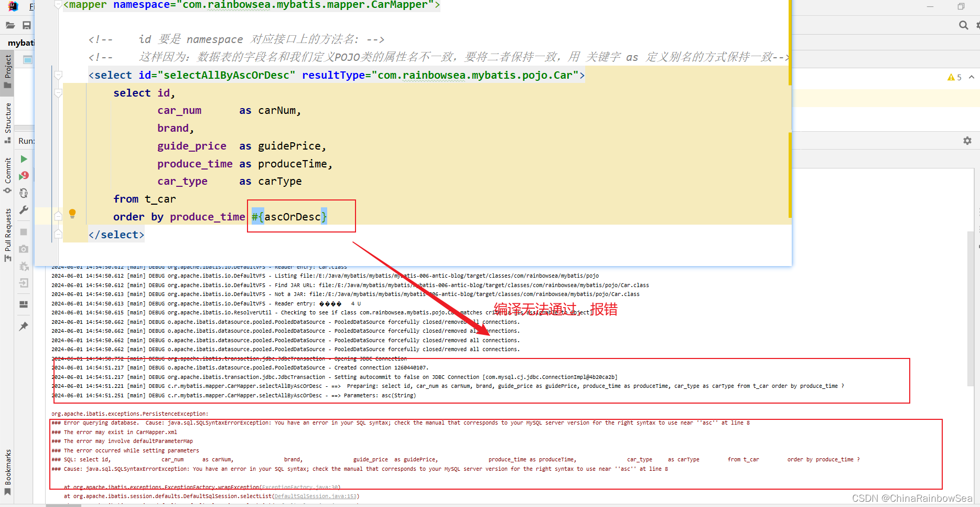Toggle fold at closing select tag gutter
The height and width of the screenshot is (507, 980).
point(58,234)
